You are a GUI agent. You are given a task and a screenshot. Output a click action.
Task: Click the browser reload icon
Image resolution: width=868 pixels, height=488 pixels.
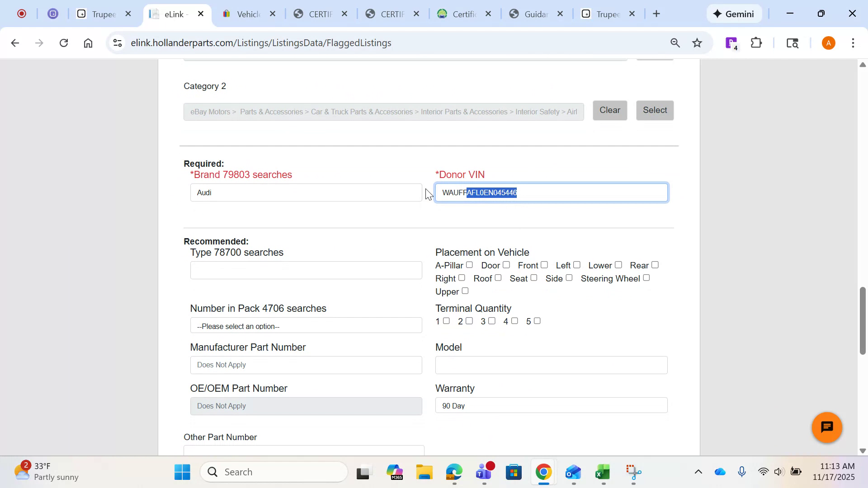(x=64, y=42)
